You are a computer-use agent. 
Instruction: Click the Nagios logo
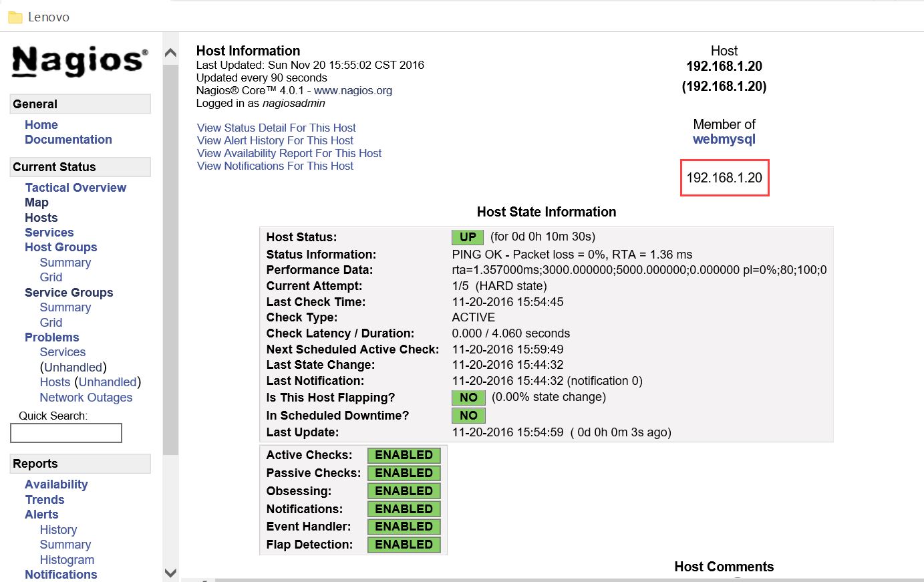tap(80, 61)
